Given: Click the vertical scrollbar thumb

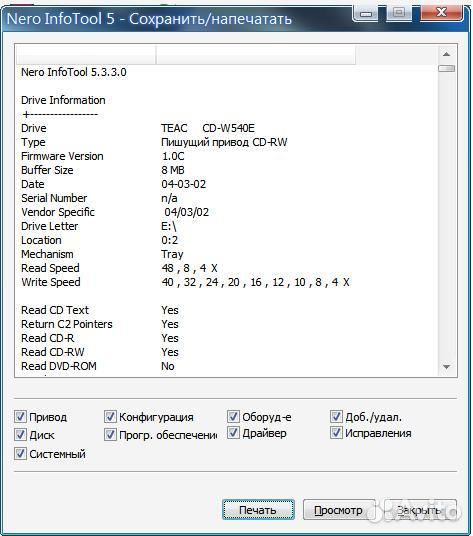Looking at the screenshot, I should pyautogui.click(x=446, y=68).
